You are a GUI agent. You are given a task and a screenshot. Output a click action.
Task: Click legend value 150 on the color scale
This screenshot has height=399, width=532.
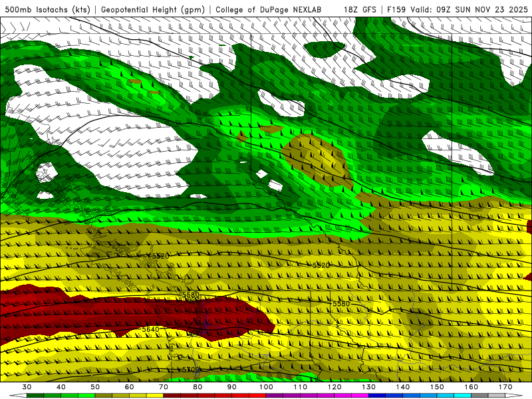[437, 387]
